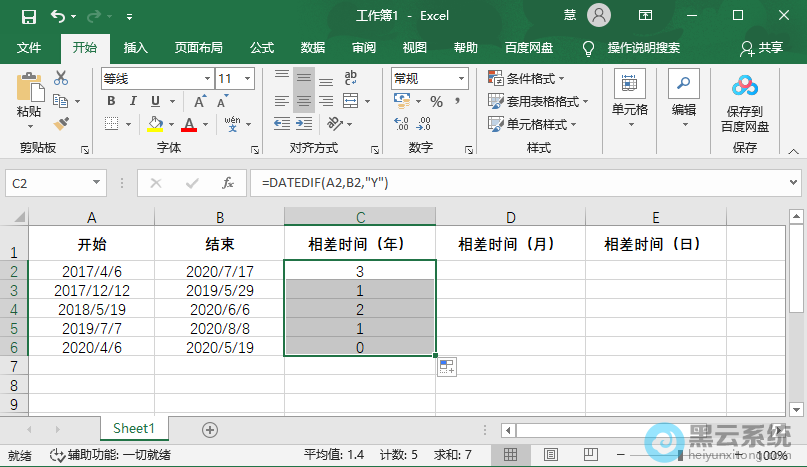Open the font name dropdown showing 等线
Screen dimensions: 807x467
pyautogui.click(x=155, y=78)
